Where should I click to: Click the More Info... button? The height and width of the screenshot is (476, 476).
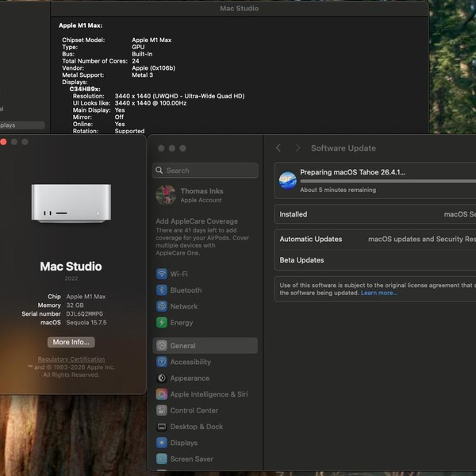pos(71,342)
